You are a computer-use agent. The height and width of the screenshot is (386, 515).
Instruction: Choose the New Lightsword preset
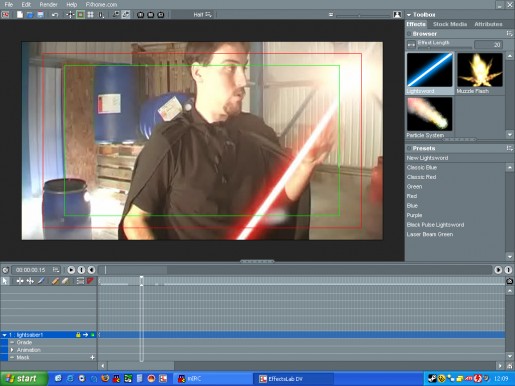pyautogui.click(x=427, y=158)
